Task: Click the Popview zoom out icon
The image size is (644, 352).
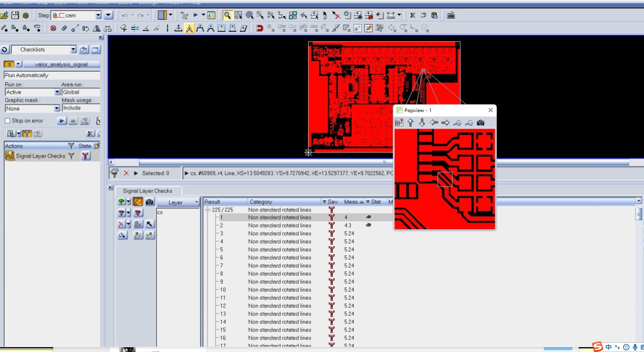Action: tap(469, 122)
